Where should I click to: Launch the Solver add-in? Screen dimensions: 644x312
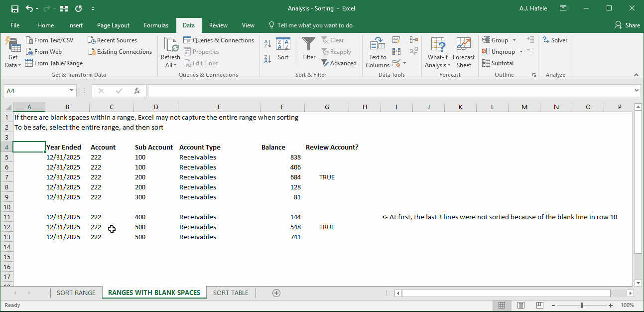[555, 40]
